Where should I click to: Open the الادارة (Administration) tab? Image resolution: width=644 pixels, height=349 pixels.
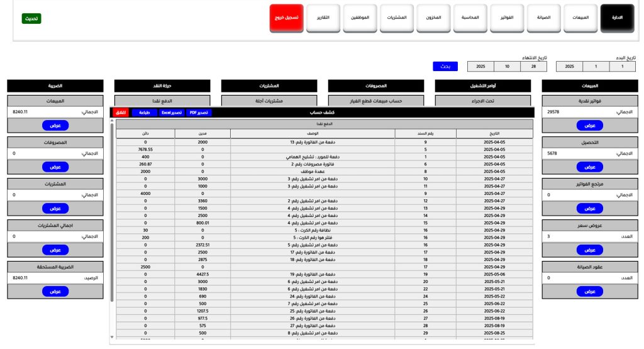tap(618, 19)
